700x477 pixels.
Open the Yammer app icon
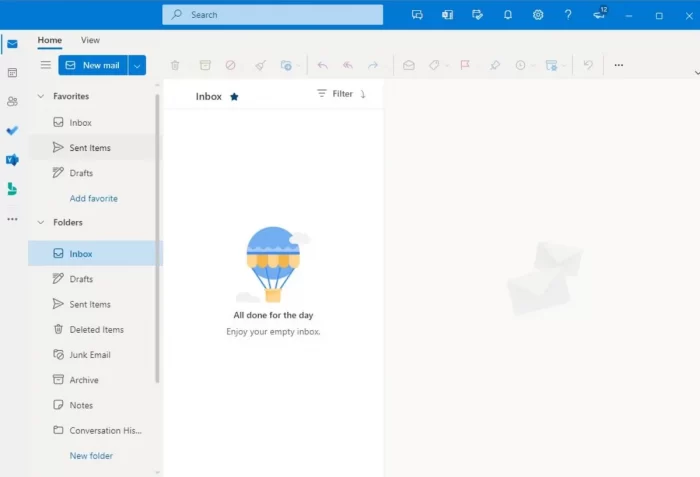pyautogui.click(x=12, y=159)
